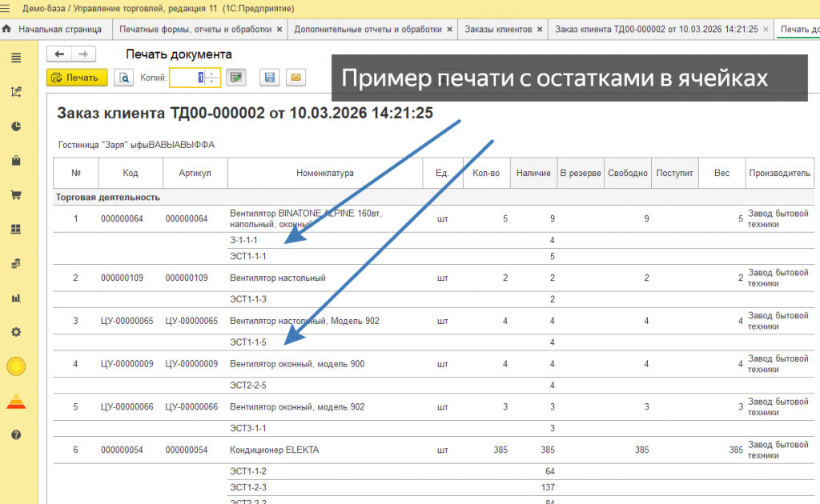Viewport: 820px width, 504px height.
Task: Click the document title Заказ клиента ТД00-000002
Action: 245,113
